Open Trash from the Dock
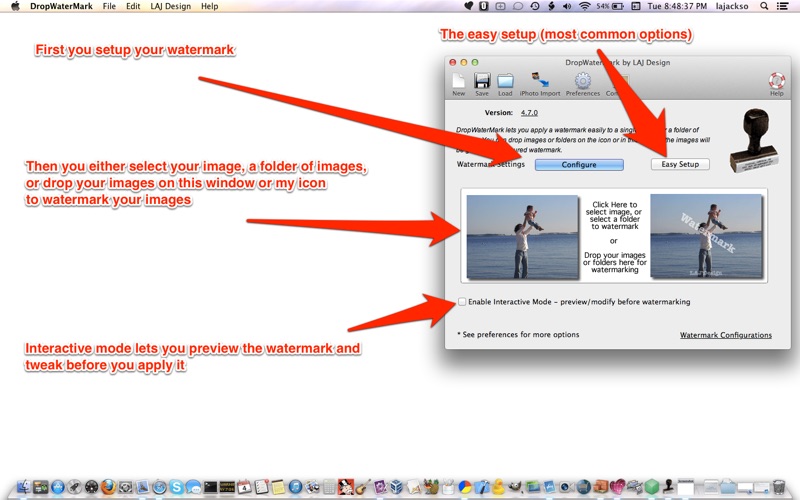Viewport: 800px width, 500px height. click(779, 487)
